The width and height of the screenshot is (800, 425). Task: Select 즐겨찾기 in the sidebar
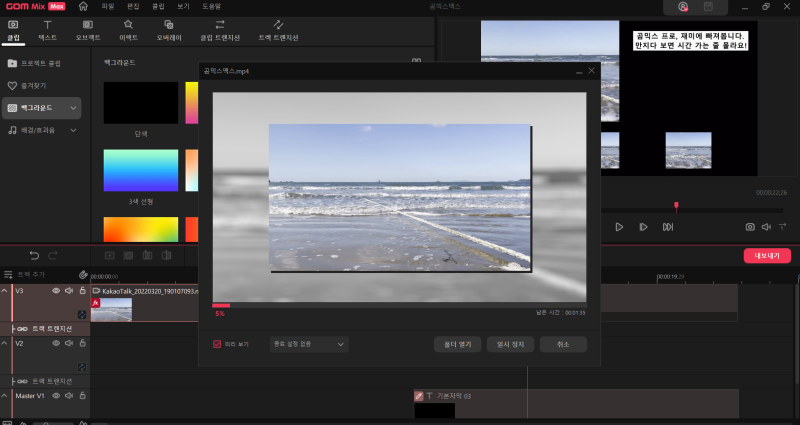pyautogui.click(x=41, y=86)
